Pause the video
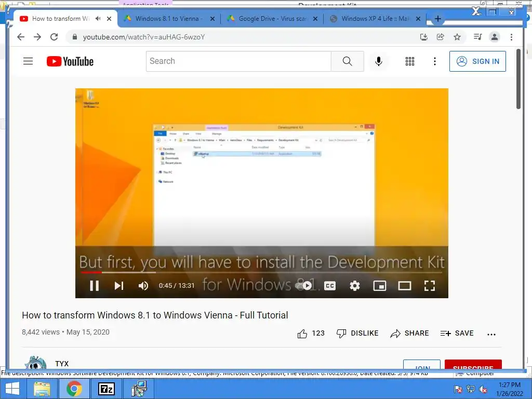The image size is (532, 399). pos(95,286)
